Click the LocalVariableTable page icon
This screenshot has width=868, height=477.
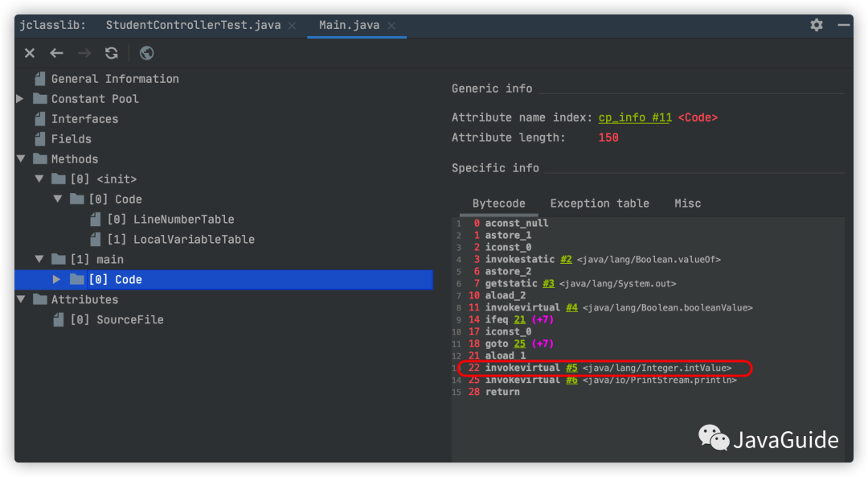click(x=95, y=240)
